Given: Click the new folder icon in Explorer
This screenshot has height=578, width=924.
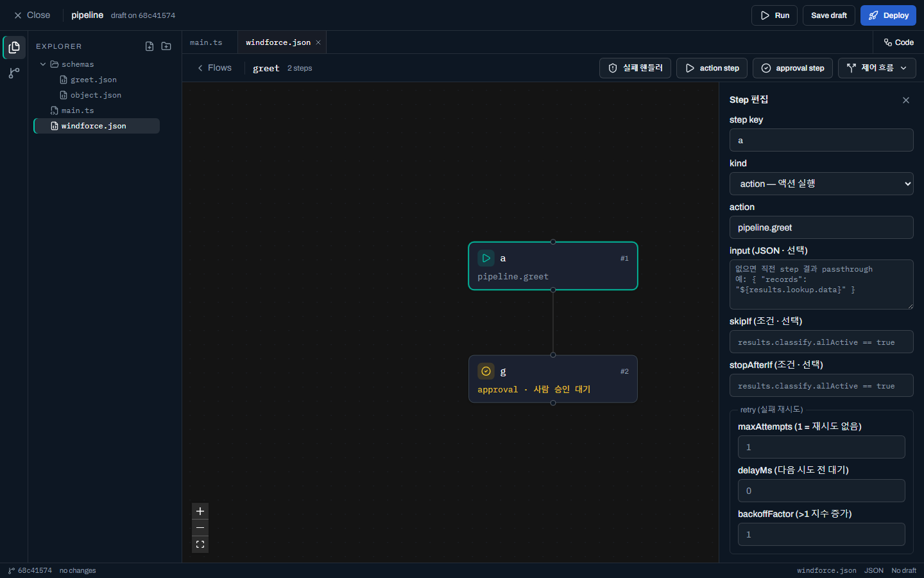Looking at the screenshot, I should click(x=166, y=46).
